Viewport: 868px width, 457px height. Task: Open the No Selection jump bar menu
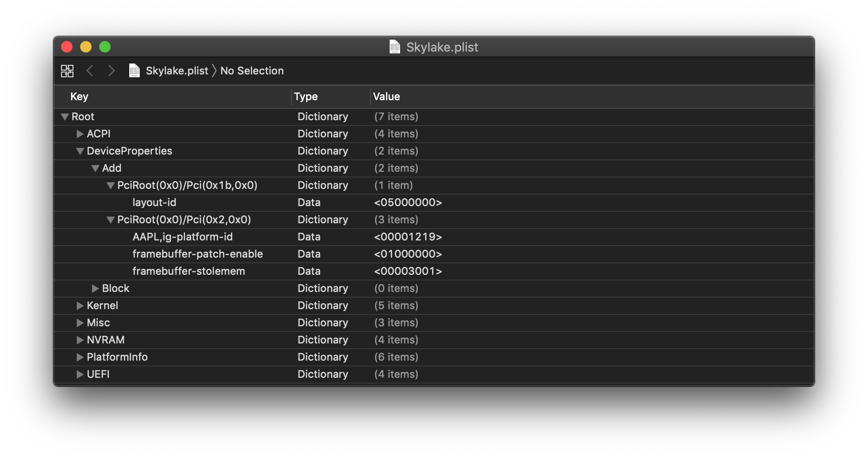(252, 71)
